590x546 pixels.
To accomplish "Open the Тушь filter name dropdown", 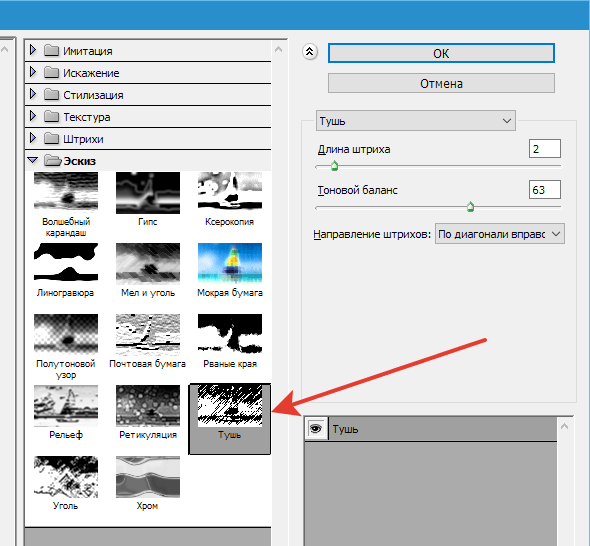I will click(416, 121).
